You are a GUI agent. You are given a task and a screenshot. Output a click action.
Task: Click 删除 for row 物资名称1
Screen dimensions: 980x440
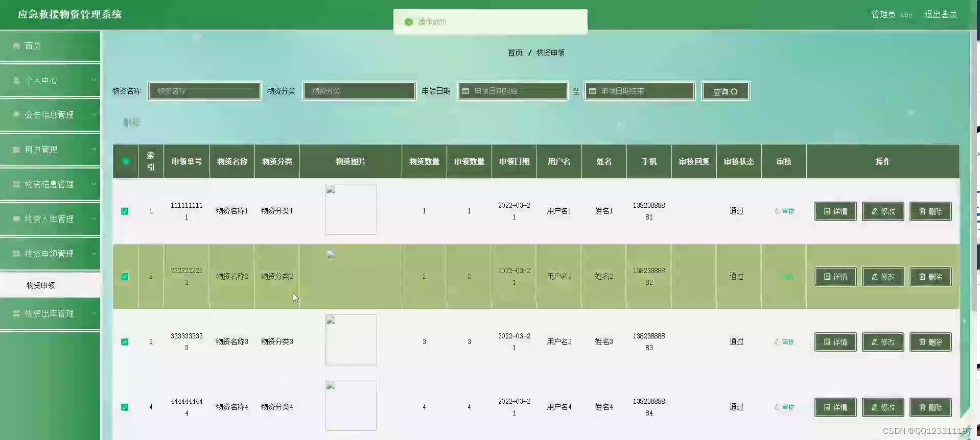click(x=930, y=211)
